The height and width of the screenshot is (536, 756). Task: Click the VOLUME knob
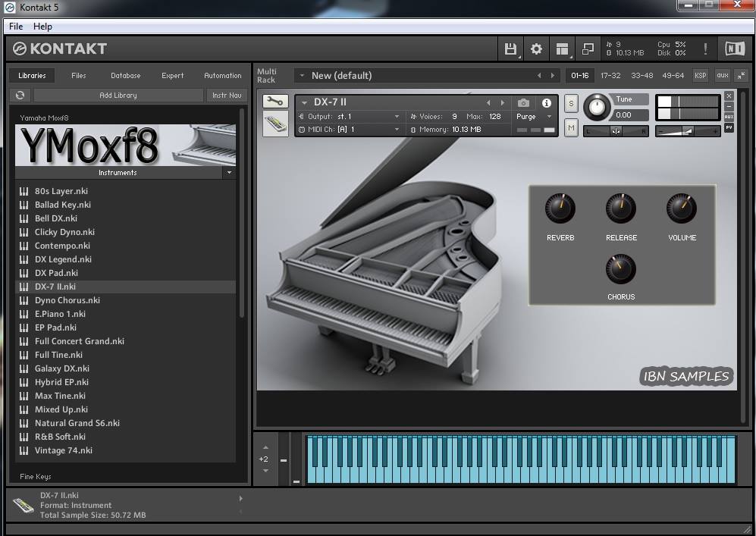coord(682,208)
